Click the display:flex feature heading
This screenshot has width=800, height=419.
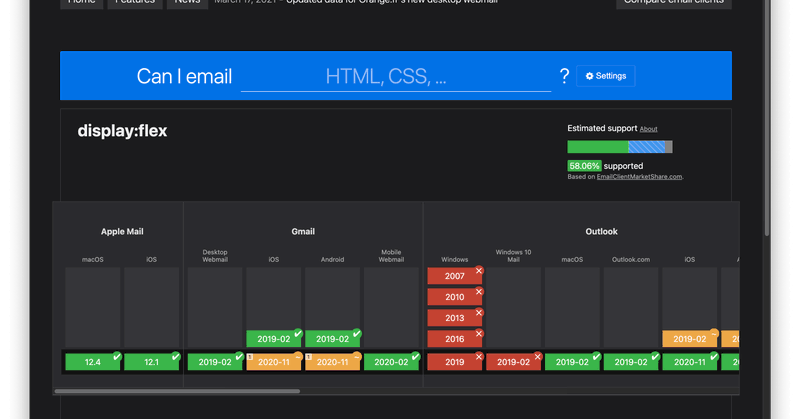click(x=122, y=131)
